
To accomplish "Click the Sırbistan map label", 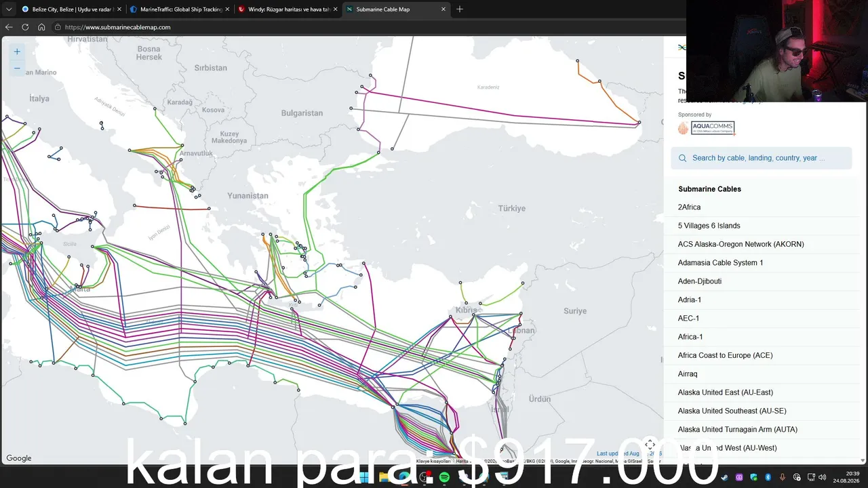I will click(211, 68).
